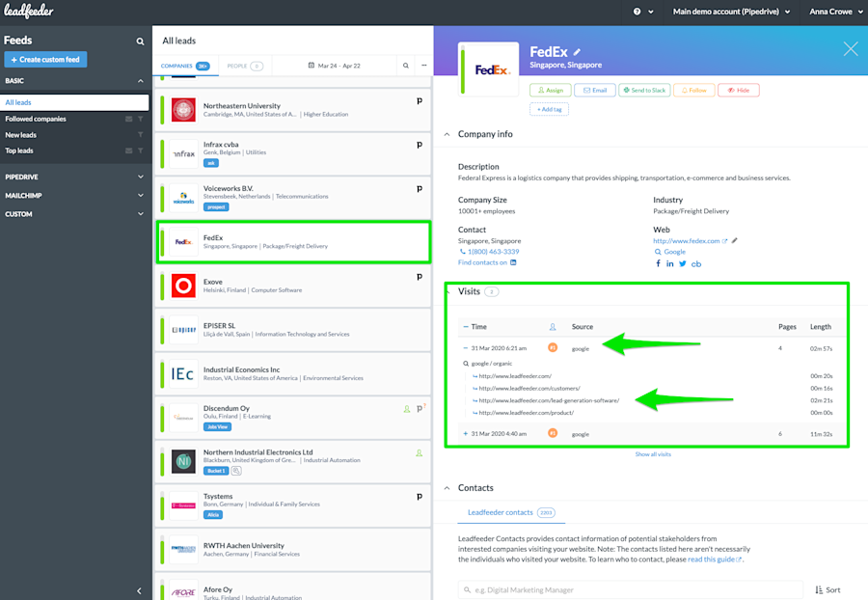Collapse the Company info section
The height and width of the screenshot is (600, 868).
(x=447, y=134)
